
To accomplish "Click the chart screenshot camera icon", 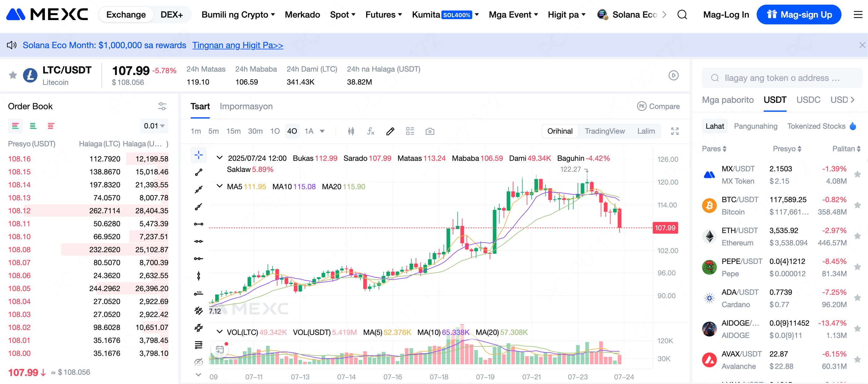I will click(x=430, y=131).
